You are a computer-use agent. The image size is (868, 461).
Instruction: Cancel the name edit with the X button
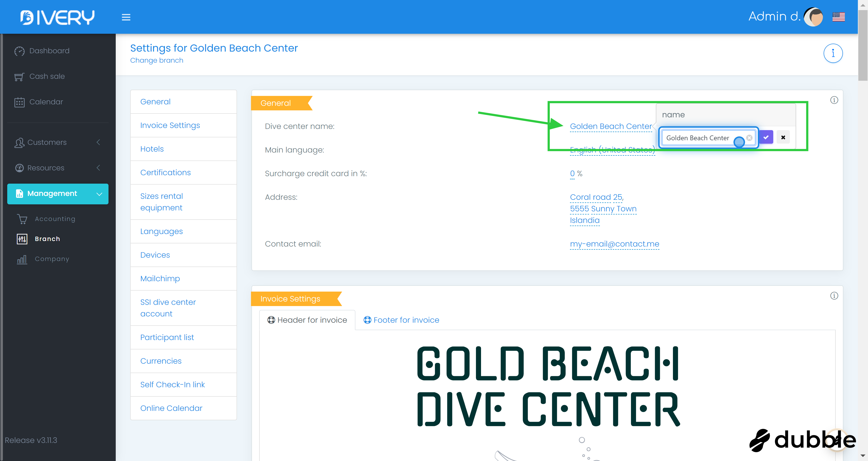point(783,137)
